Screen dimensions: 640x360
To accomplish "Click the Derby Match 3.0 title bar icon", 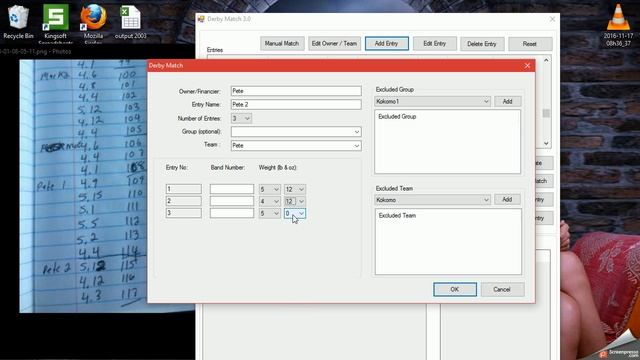I will [x=201, y=19].
